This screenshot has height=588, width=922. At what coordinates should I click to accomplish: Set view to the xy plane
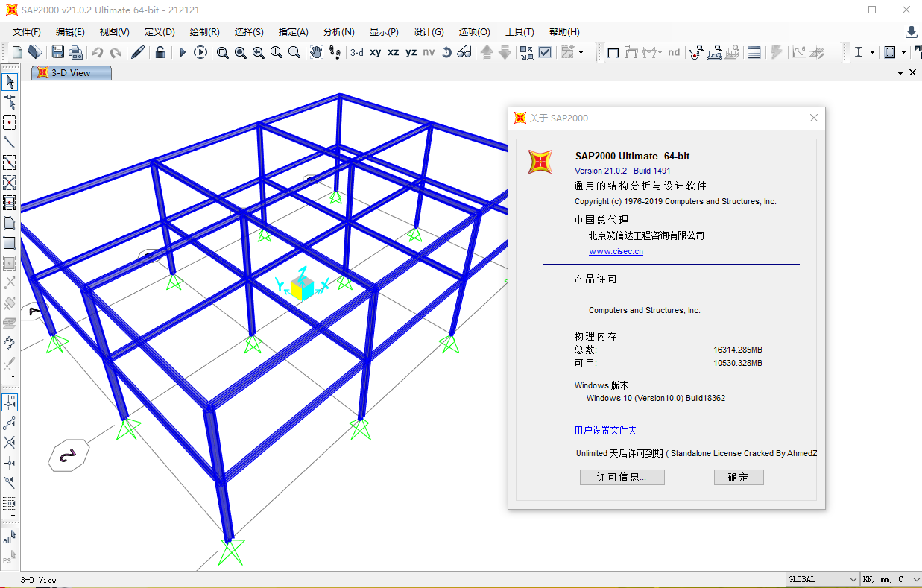tap(376, 52)
